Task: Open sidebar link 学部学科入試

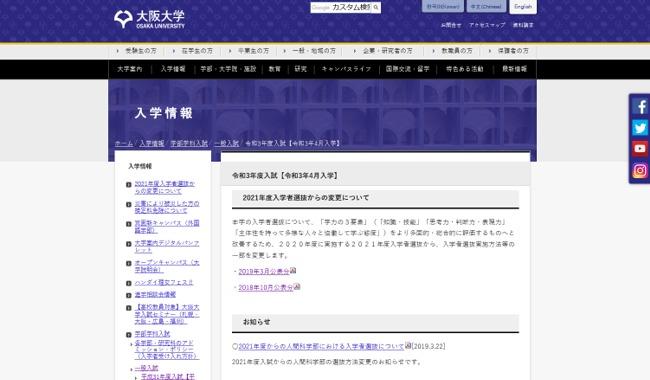Action: click(x=152, y=334)
